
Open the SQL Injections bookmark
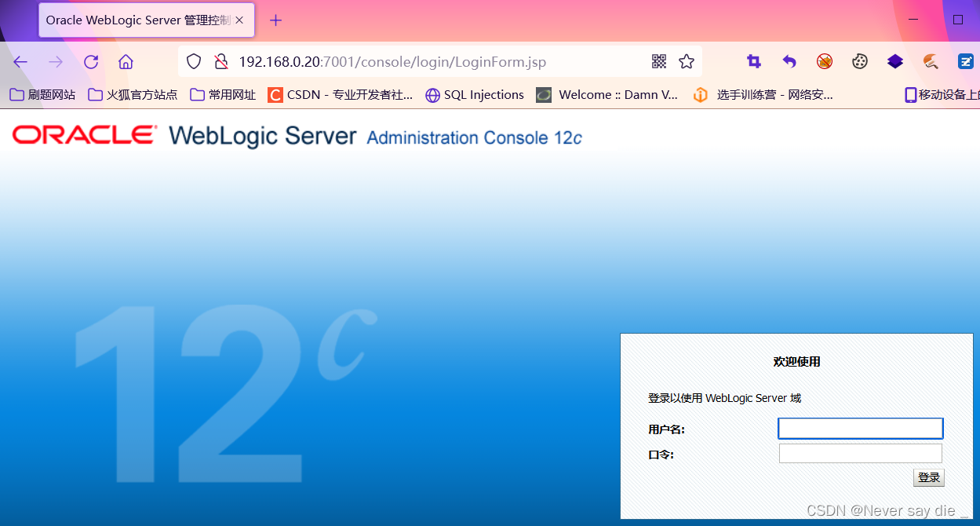(474, 94)
